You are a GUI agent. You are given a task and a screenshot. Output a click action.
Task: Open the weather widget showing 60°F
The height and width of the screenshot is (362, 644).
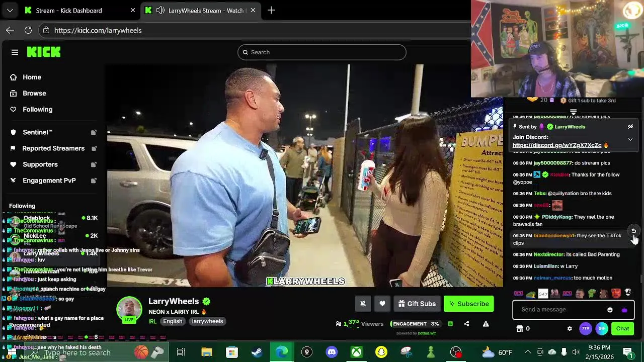pyautogui.click(x=497, y=352)
